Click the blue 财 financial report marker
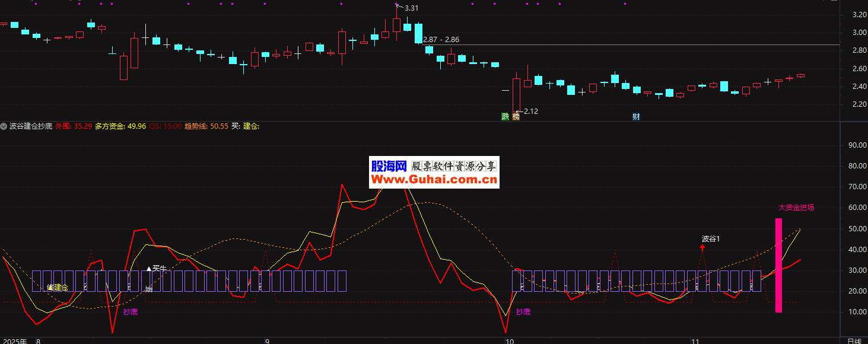Screen dimensions: 868x344 [x=636, y=117]
